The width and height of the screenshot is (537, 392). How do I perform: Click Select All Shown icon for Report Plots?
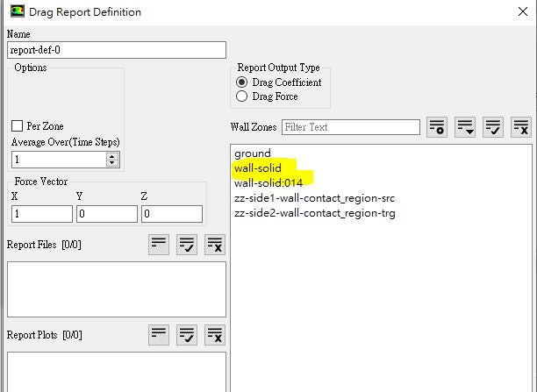click(x=187, y=334)
